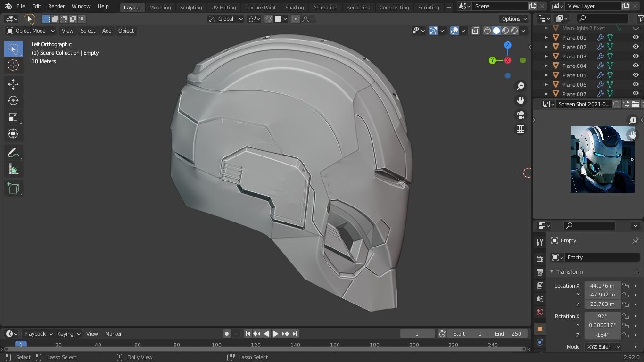Hide Plane.001 in the outliner

point(636,38)
